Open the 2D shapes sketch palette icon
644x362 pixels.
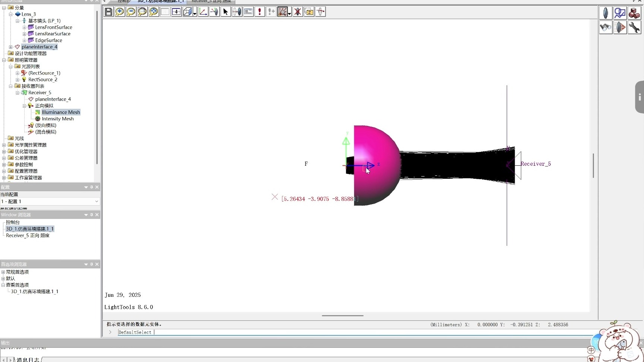pyautogui.click(x=620, y=13)
